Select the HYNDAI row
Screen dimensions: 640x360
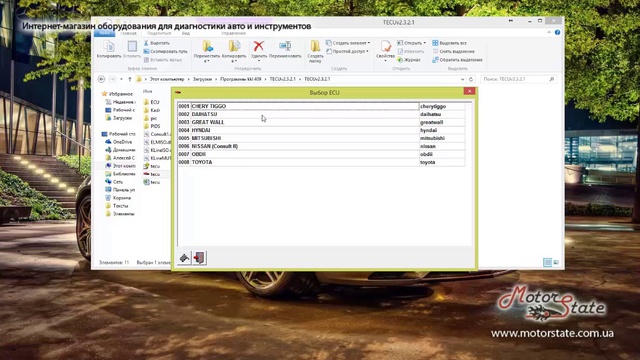321,130
